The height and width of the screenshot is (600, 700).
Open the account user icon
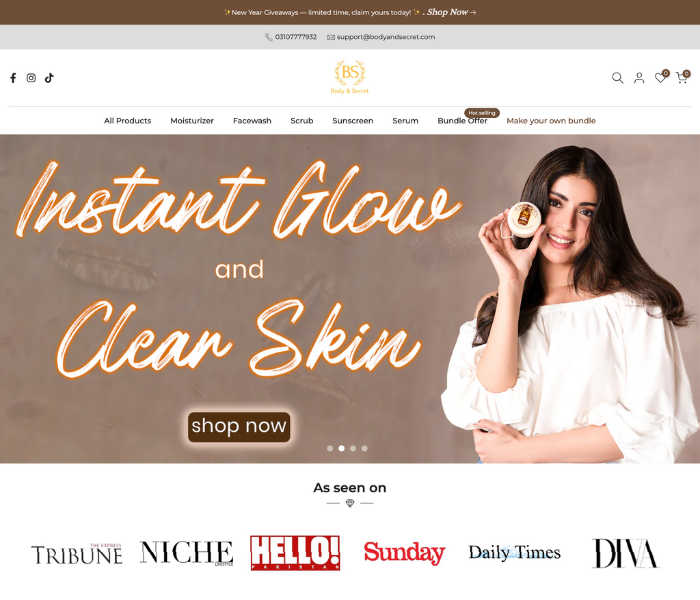639,78
